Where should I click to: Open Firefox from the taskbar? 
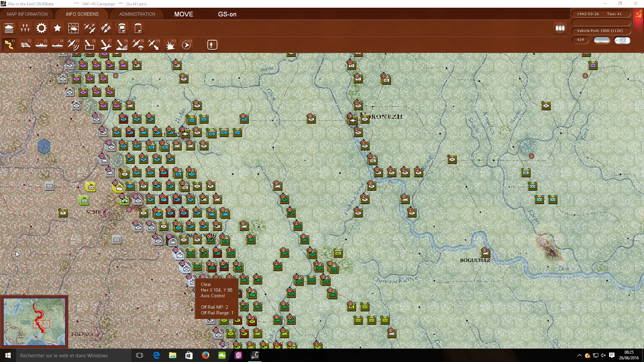click(x=206, y=355)
